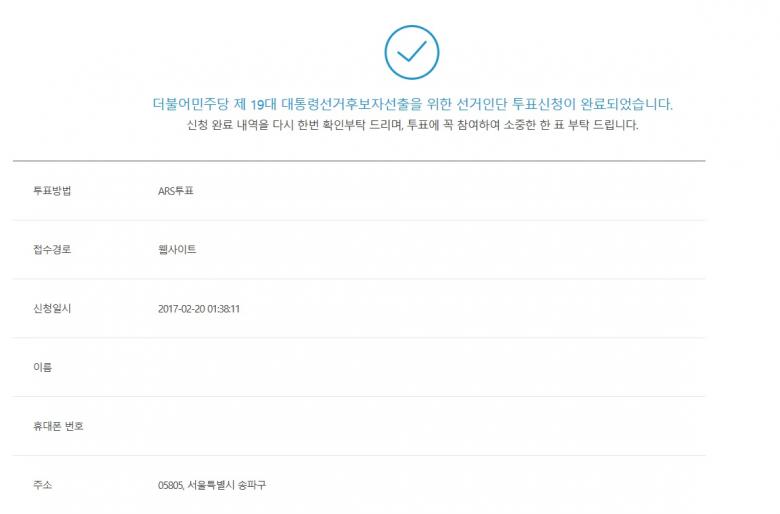Screen dimensions: 780x514
Task: Select the 이름 row label
Action: click(x=42, y=368)
